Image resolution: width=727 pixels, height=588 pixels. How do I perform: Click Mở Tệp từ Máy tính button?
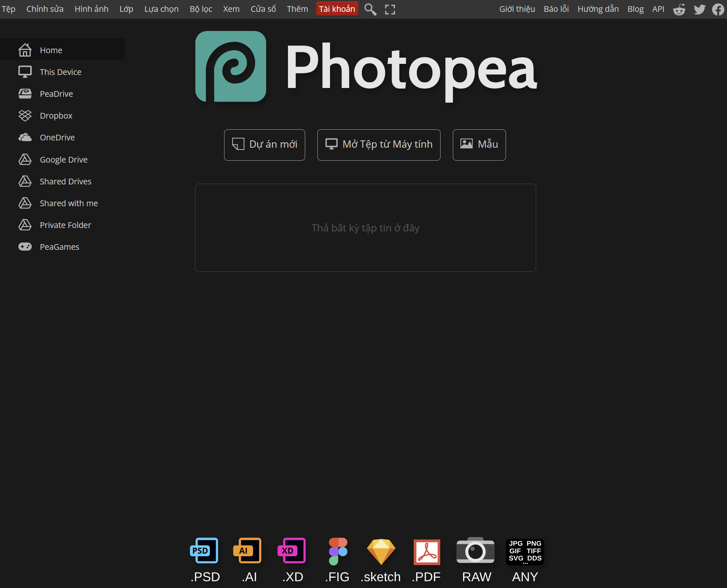click(379, 145)
